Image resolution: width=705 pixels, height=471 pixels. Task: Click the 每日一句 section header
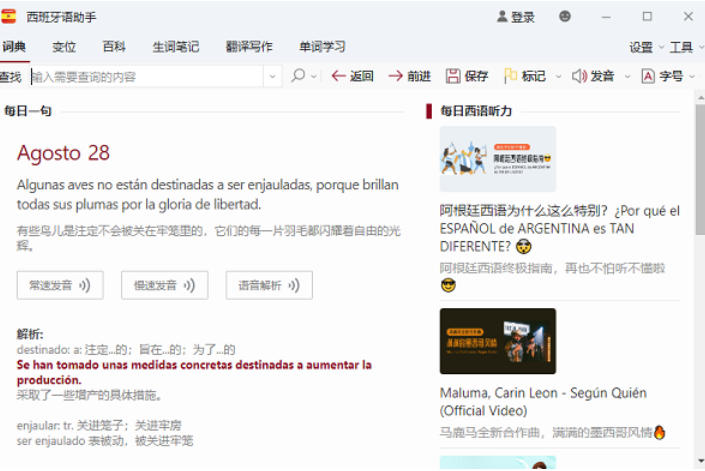tap(28, 111)
